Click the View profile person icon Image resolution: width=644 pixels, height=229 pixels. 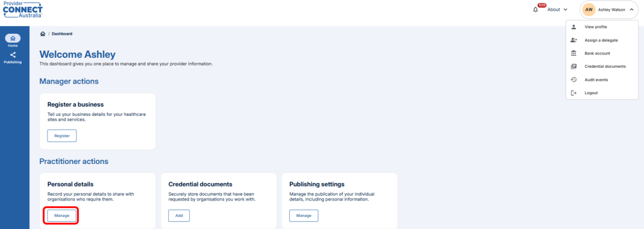coord(574,27)
